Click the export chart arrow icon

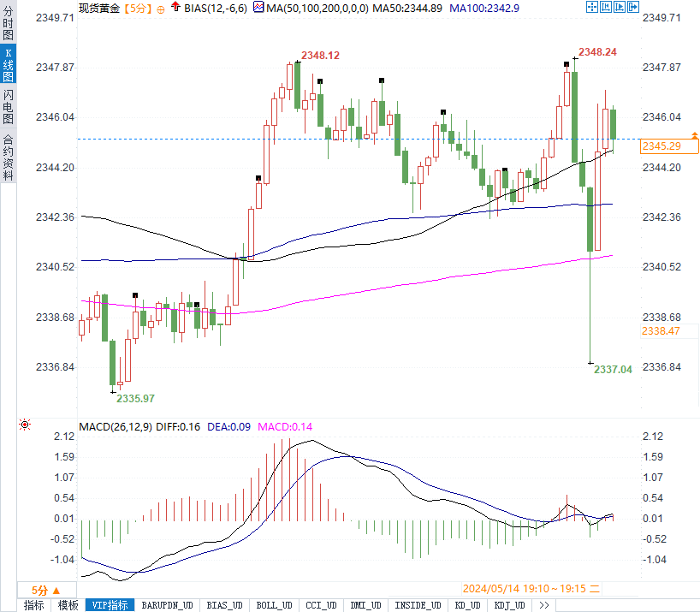click(633, 7)
